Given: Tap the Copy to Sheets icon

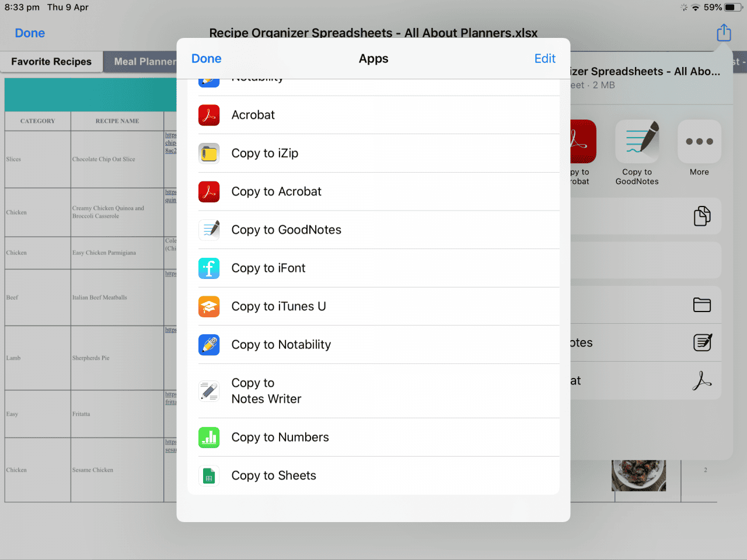Looking at the screenshot, I should pyautogui.click(x=209, y=475).
